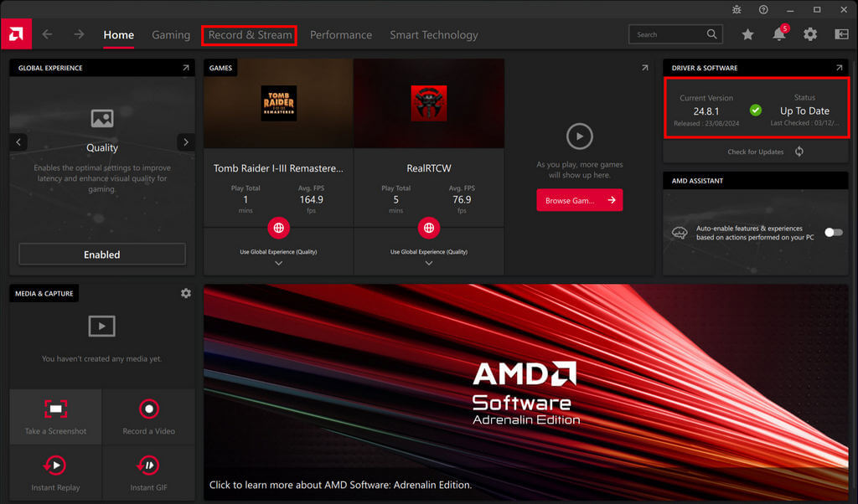Toggle the AMD Assistant auto-enable switch
Viewport: 858px width, 504px height.
tap(833, 233)
